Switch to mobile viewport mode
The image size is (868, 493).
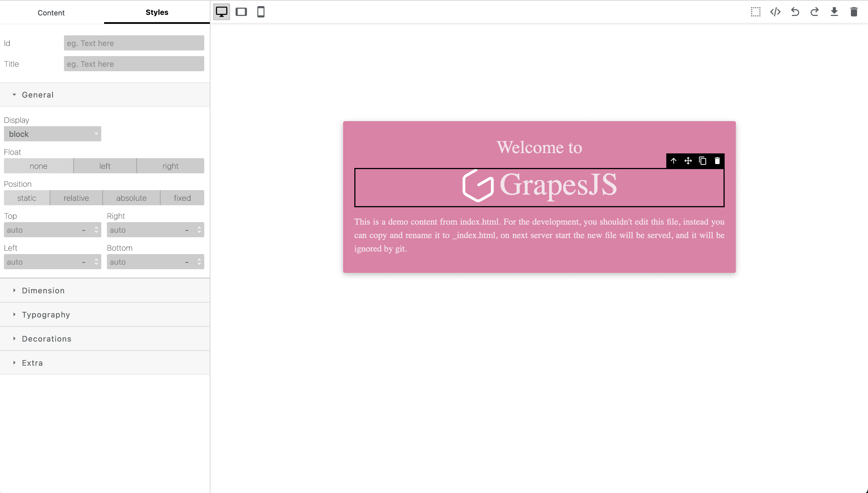tap(261, 11)
